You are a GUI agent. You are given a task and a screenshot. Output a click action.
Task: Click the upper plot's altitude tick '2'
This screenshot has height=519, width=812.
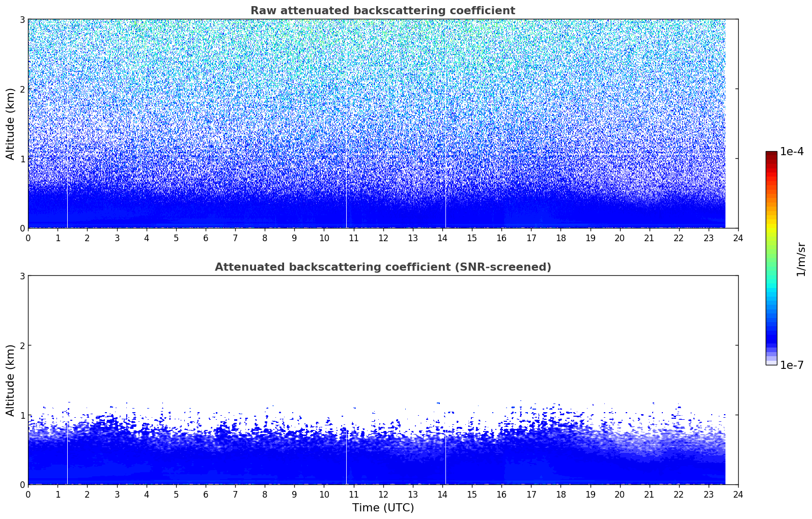coord(22,89)
